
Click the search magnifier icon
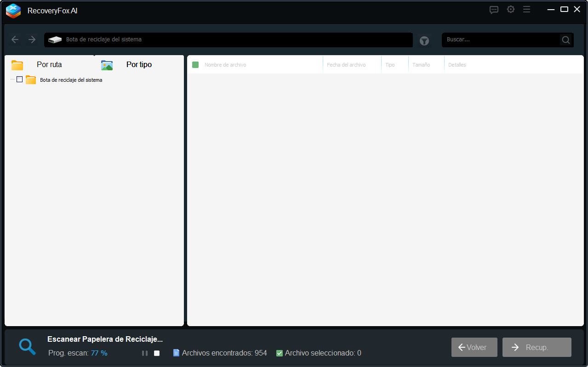coord(566,40)
